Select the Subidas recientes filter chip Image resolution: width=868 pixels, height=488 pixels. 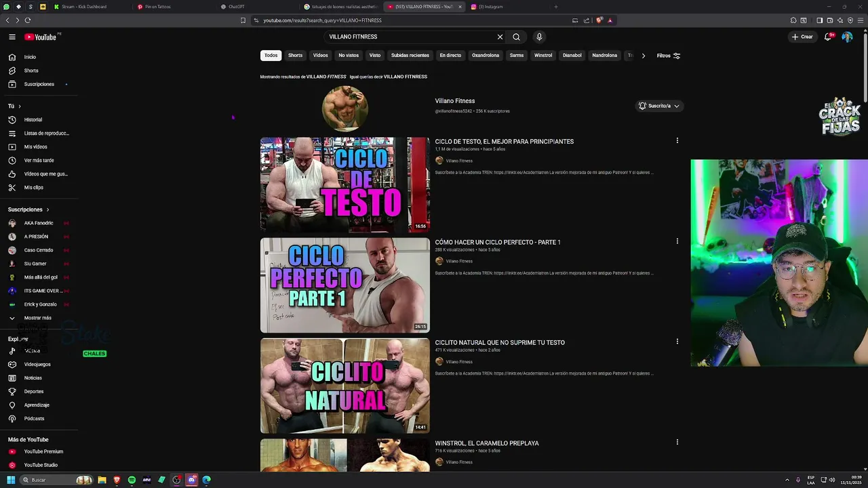pyautogui.click(x=410, y=56)
